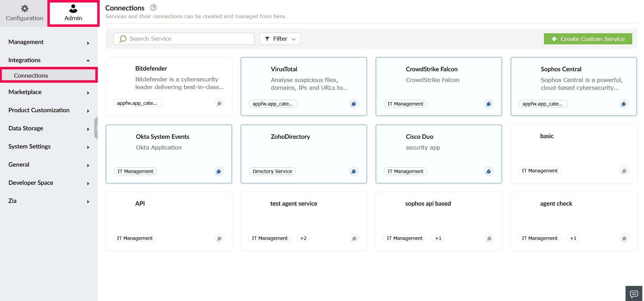Screen dimensions: 644x301
Task: Switch to the Admin tab
Action: click(73, 13)
